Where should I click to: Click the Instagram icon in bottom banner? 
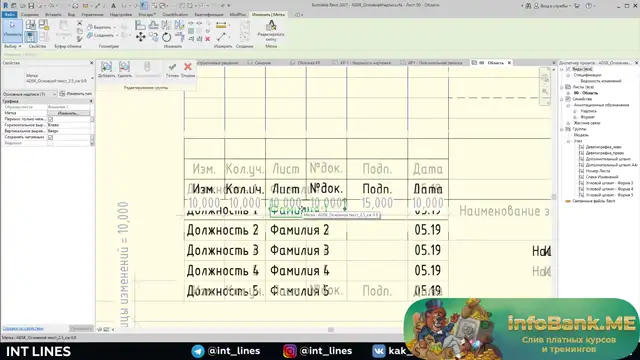coord(290,351)
